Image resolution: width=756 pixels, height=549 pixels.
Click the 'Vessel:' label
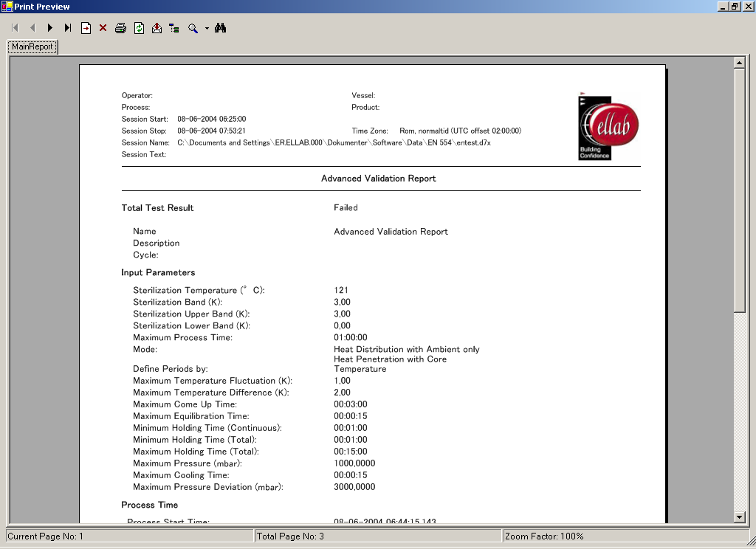point(363,95)
